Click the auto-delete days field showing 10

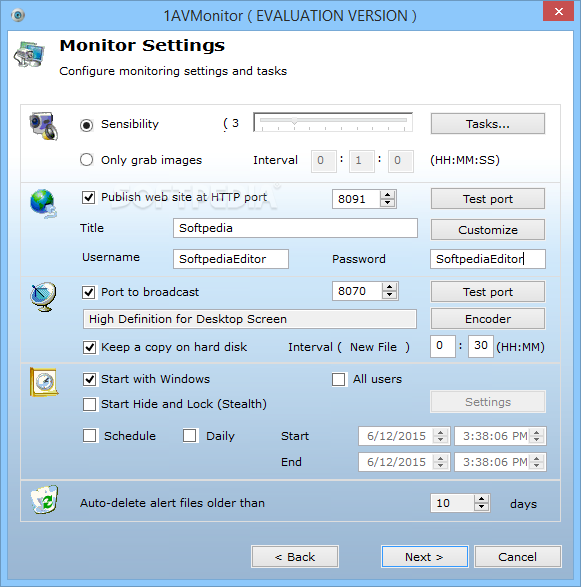click(452, 503)
